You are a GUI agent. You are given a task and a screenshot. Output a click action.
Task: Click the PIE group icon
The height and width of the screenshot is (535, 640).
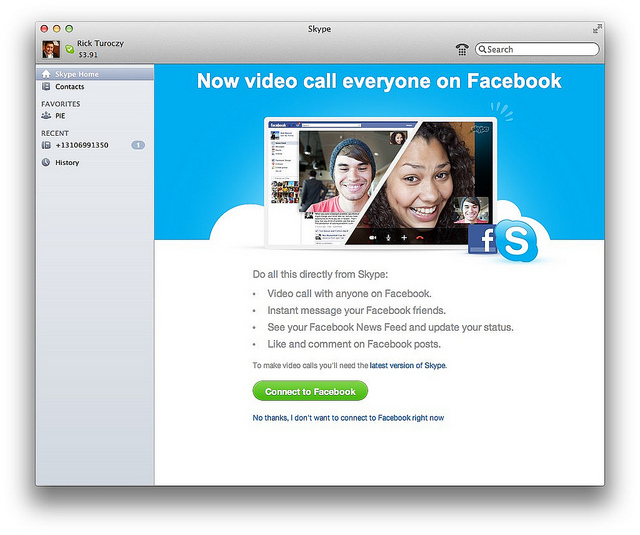point(46,115)
